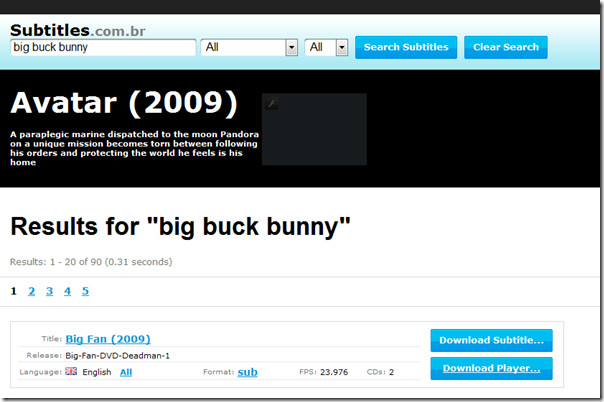Click the FPS value 23.976
The width and height of the screenshot is (604, 402).
334,372
